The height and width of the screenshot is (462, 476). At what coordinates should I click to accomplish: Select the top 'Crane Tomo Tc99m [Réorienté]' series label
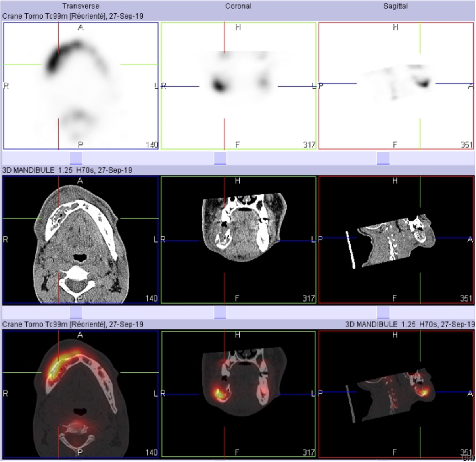(x=73, y=16)
